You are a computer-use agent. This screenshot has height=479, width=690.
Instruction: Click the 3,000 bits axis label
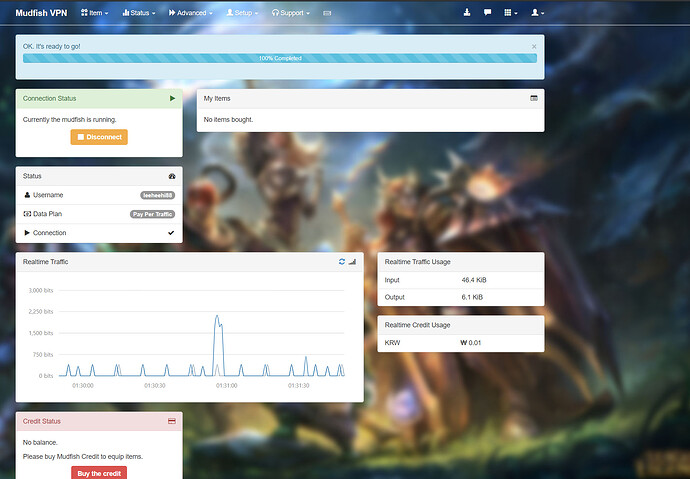pos(41,290)
